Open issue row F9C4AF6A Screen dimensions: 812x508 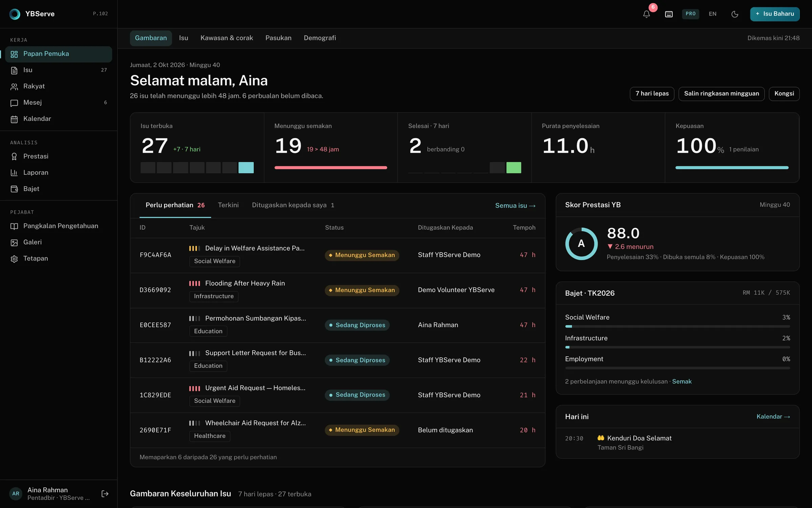(337, 255)
